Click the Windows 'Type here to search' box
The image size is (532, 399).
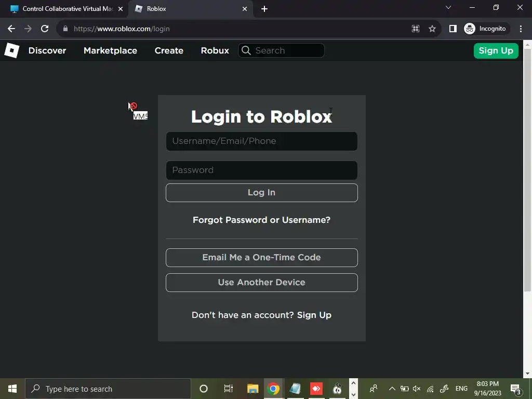click(108, 389)
